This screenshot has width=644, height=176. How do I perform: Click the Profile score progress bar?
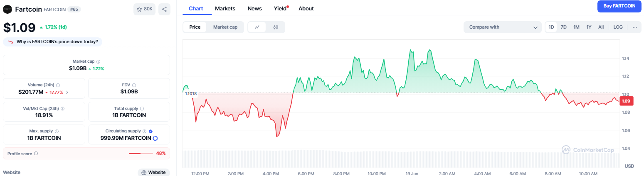141,154
